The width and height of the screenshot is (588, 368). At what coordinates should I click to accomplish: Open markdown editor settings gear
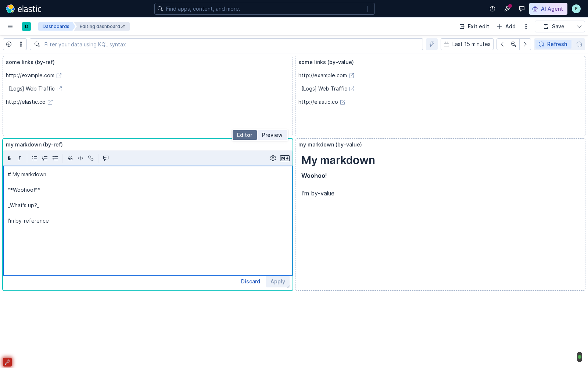273,158
